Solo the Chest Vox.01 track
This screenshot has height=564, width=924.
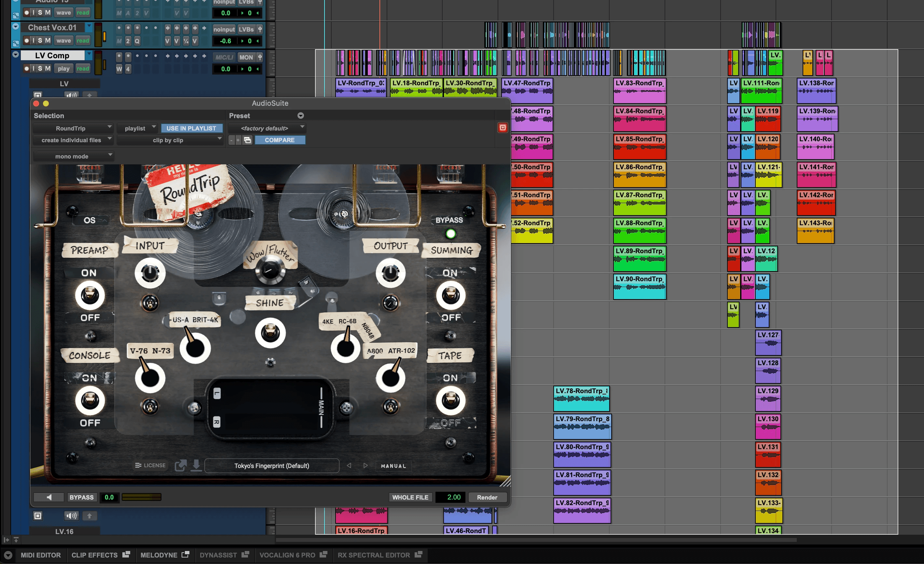click(x=40, y=40)
